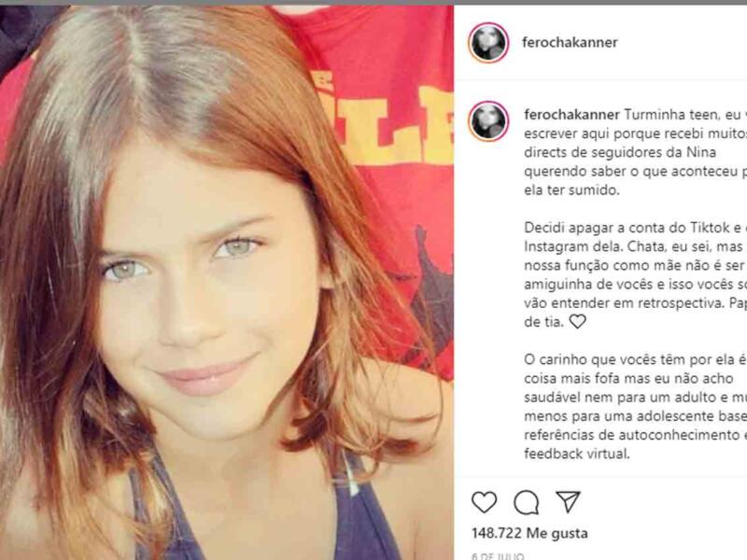Open the ferochakanner username in the header

(x=570, y=42)
